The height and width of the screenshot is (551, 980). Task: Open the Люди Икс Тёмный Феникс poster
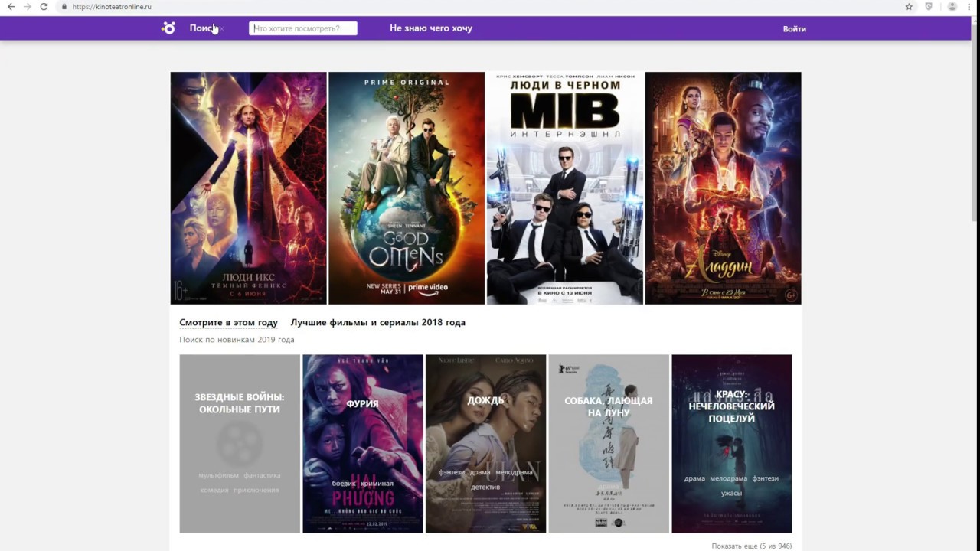coord(248,188)
